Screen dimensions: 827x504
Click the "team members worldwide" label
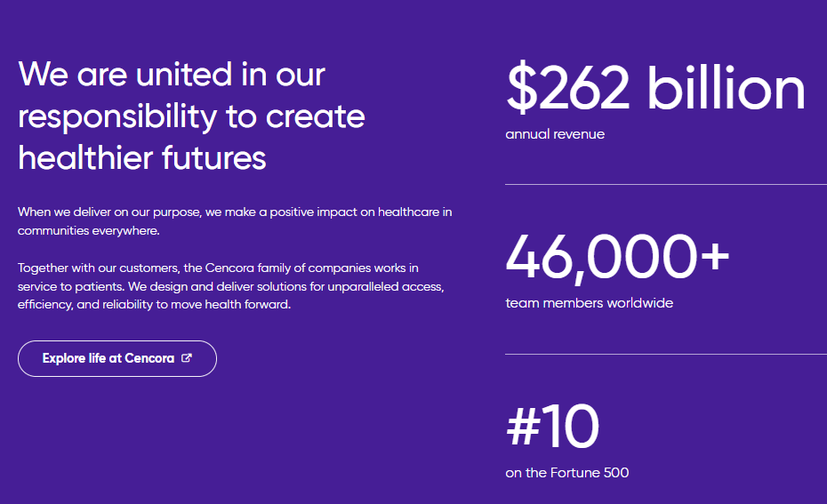pos(590,303)
